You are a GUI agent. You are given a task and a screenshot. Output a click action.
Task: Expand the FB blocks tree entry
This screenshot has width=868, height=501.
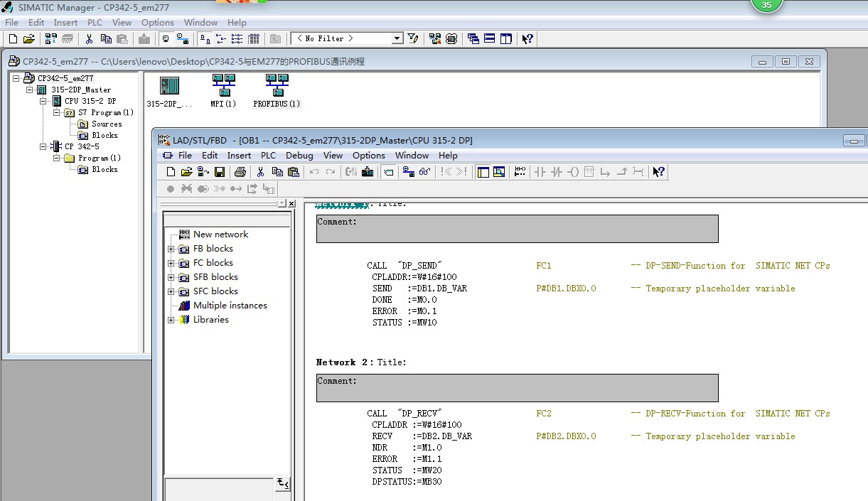(172, 248)
